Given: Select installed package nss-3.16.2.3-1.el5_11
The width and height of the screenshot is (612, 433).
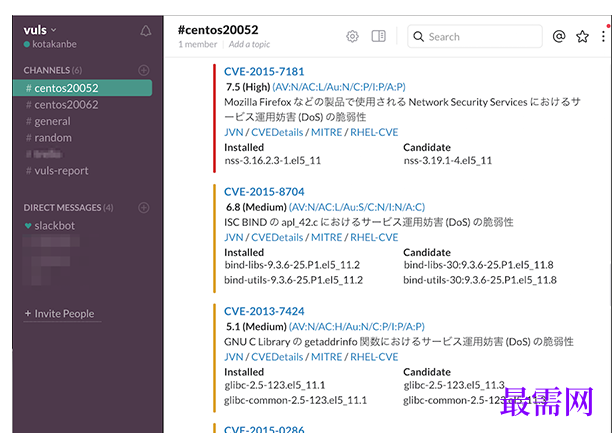Looking at the screenshot, I should [x=272, y=160].
